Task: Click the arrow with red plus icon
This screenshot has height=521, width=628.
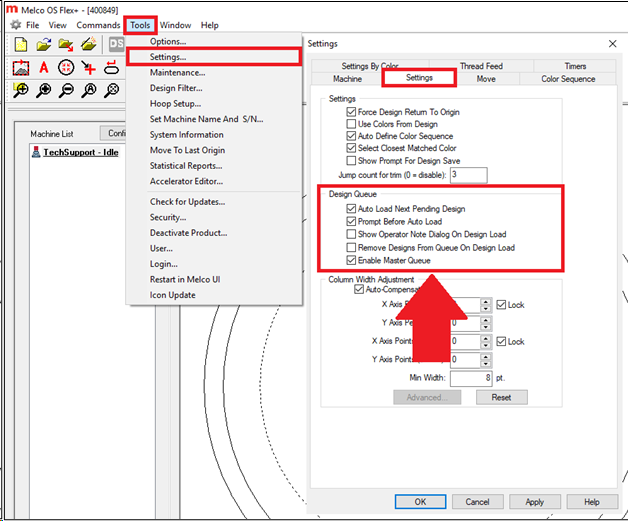Action: pyautogui.click(x=90, y=67)
